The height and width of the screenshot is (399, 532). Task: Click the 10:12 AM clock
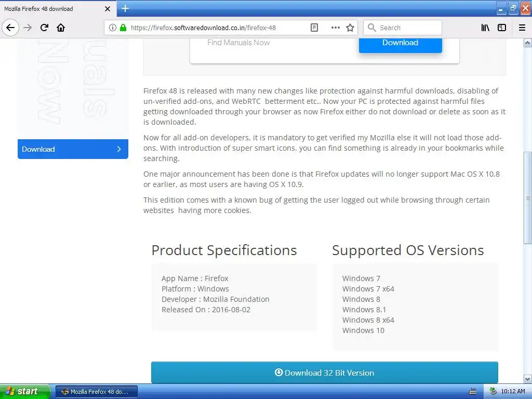pyautogui.click(x=513, y=391)
